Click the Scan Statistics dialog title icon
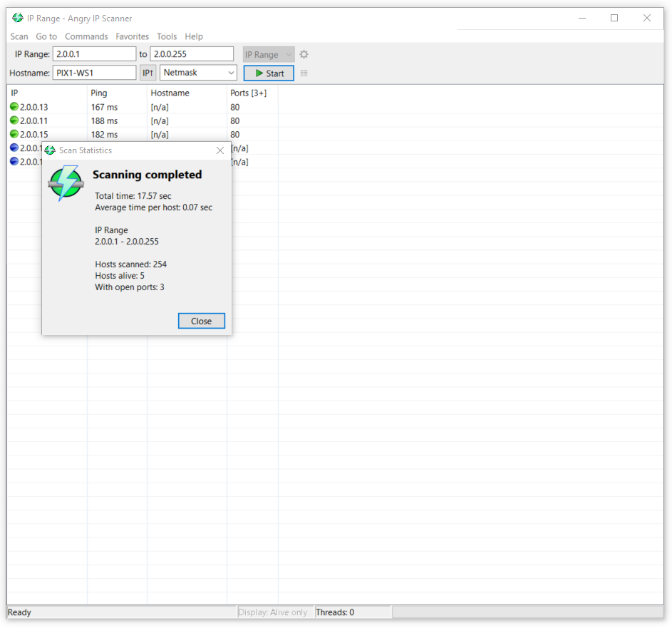Screen dimensions: 672x628 tap(50, 150)
